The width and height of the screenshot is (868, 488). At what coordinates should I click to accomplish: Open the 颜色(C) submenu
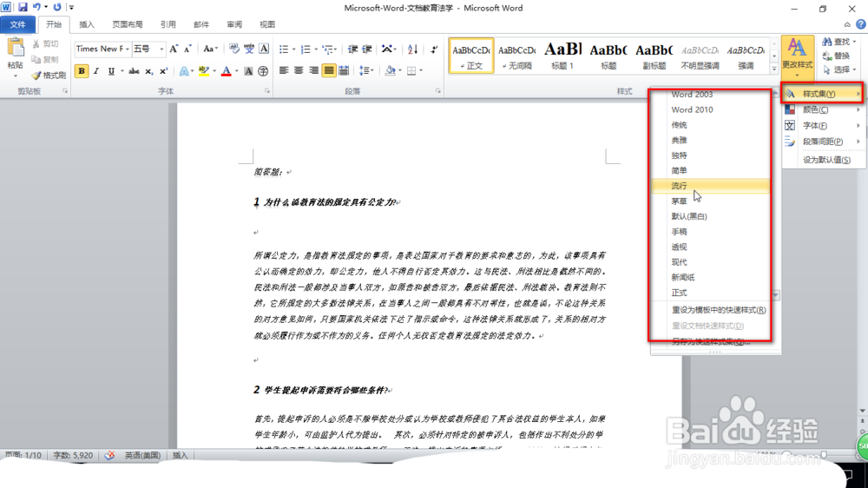[823, 109]
